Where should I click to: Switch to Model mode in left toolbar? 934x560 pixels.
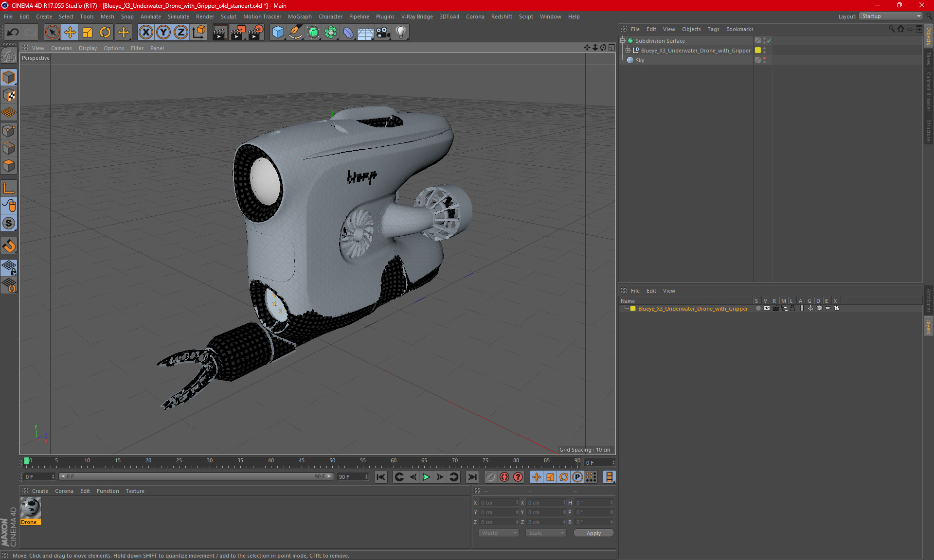tap(9, 78)
